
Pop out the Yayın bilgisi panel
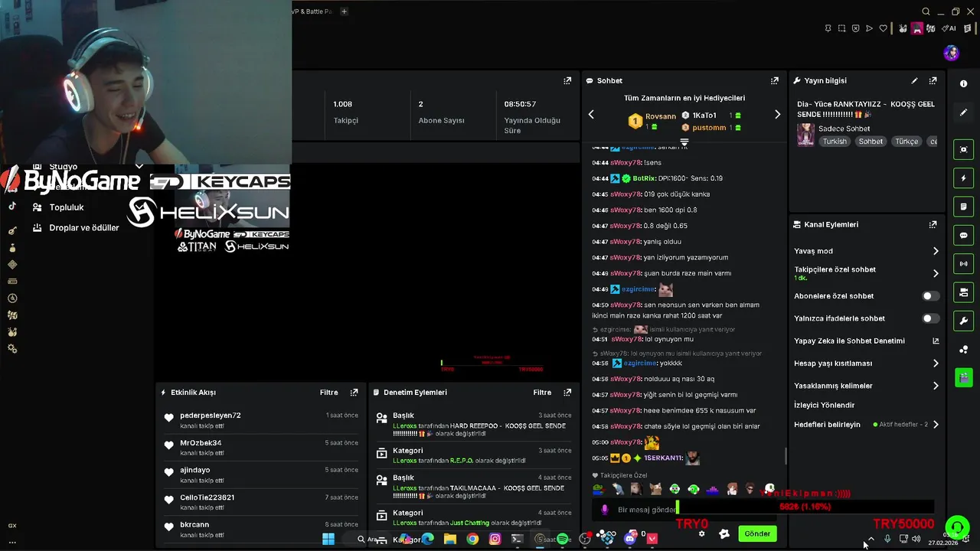click(933, 80)
